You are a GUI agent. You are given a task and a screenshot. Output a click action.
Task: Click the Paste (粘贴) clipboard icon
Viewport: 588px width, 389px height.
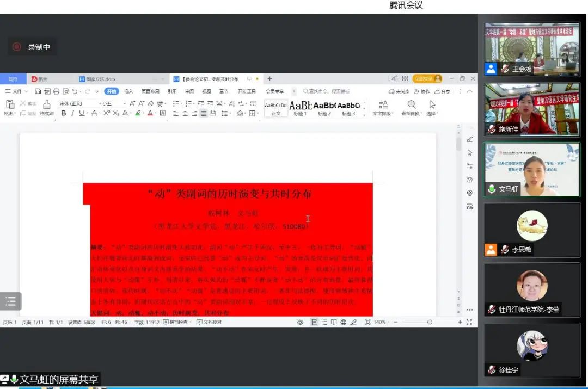10,104
